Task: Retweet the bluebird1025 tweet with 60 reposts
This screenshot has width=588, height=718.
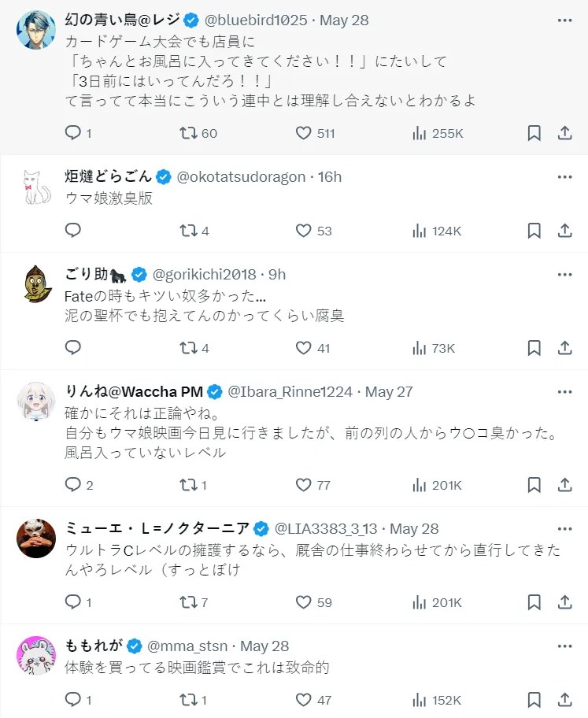Action: point(188,133)
